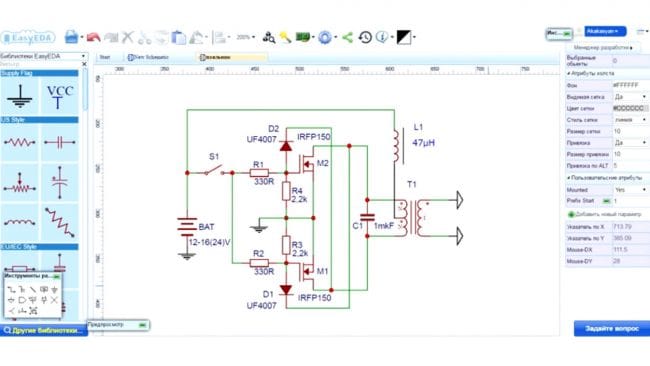Place the VCC power symbol from library
Image resolution: width=650 pixels, height=366 pixels.
pyautogui.click(x=60, y=96)
